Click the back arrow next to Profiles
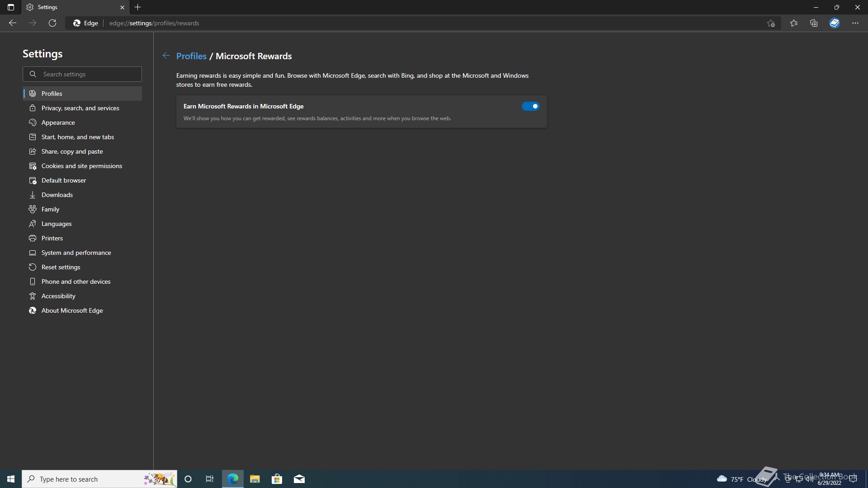The width and height of the screenshot is (868, 488). [x=166, y=56]
